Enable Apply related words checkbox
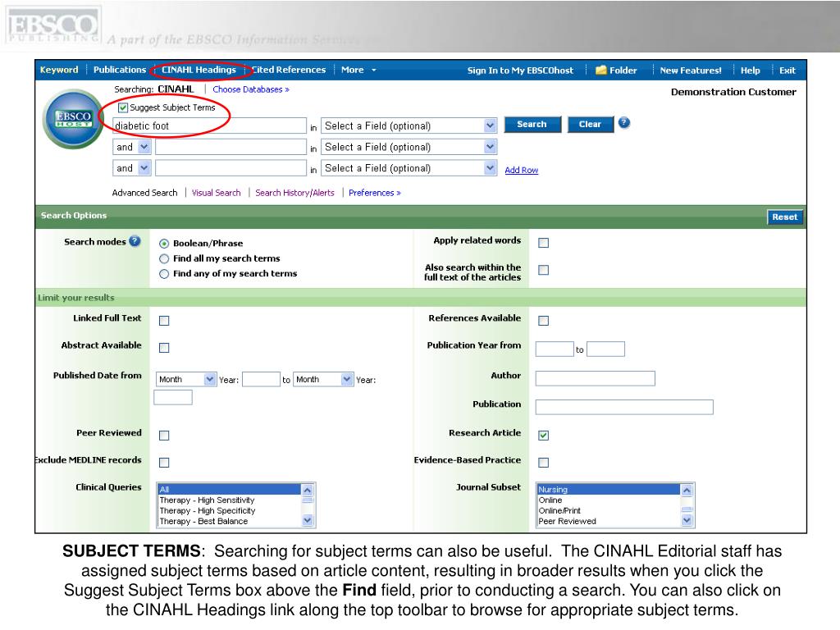 click(x=543, y=243)
